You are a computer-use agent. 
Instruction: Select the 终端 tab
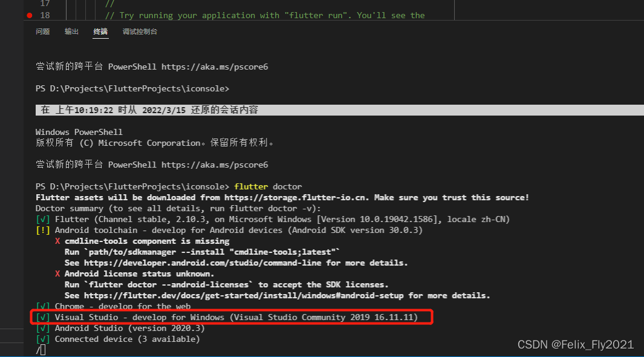click(x=100, y=31)
